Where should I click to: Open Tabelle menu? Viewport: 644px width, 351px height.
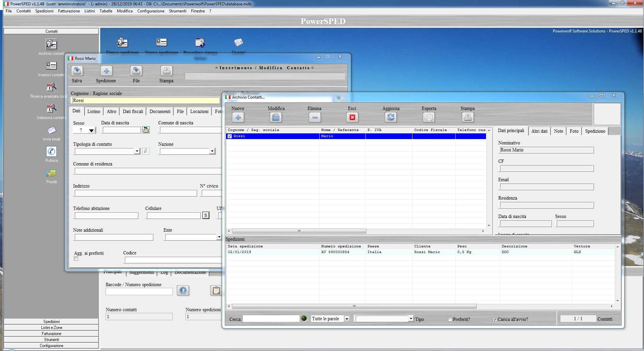pyautogui.click(x=106, y=11)
